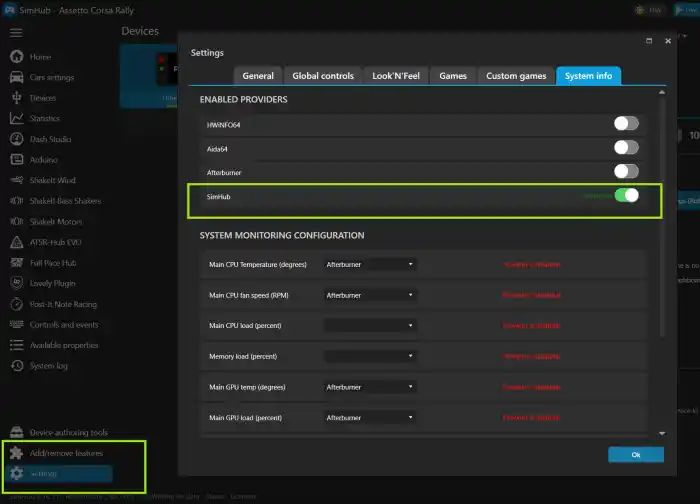The height and width of the screenshot is (504, 700).
Task: Disable the SimHub provider toggle
Action: click(626, 195)
